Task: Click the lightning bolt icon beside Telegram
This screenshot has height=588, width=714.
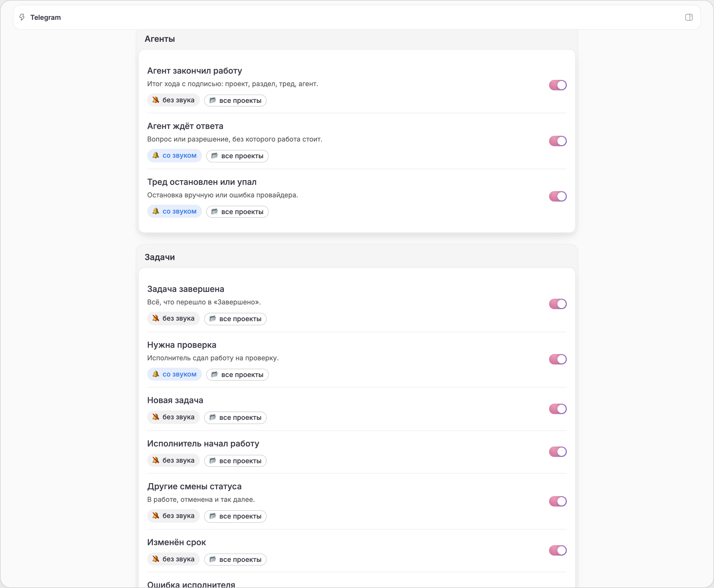Action: pyautogui.click(x=22, y=17)
